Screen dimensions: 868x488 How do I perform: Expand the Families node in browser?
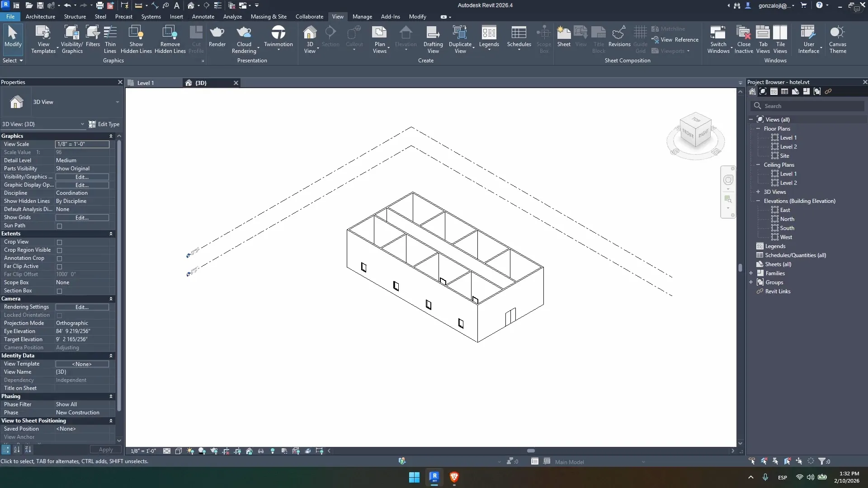pyautogui.click(x=751, y=273)
